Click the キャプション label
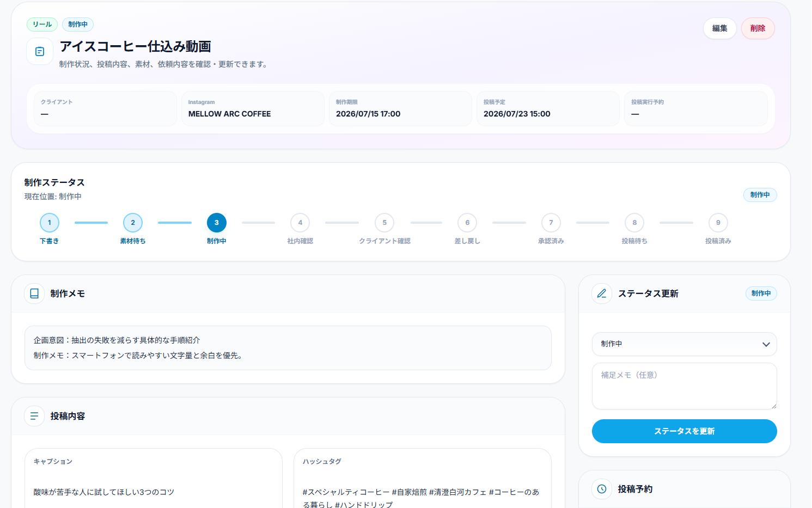Image resolution: width=812 pixels, height=508 pixels. (x=53, y=462)
